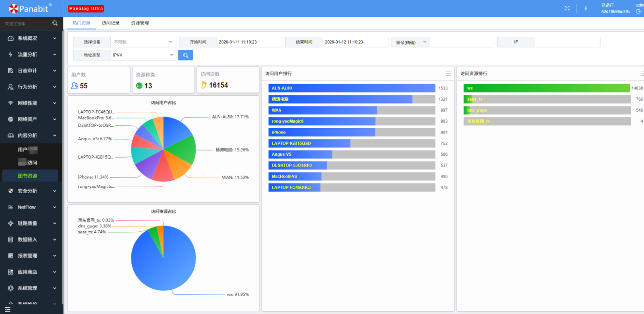The height and width of the screenshot is (314, 644).
Task: Click the 用户数 people icon
Action: coord(74,86)
